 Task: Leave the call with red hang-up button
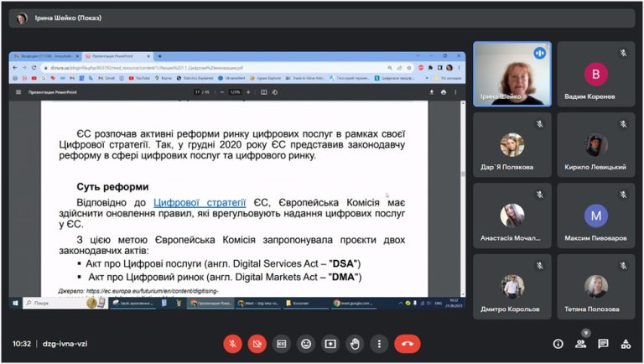[407, 344]
